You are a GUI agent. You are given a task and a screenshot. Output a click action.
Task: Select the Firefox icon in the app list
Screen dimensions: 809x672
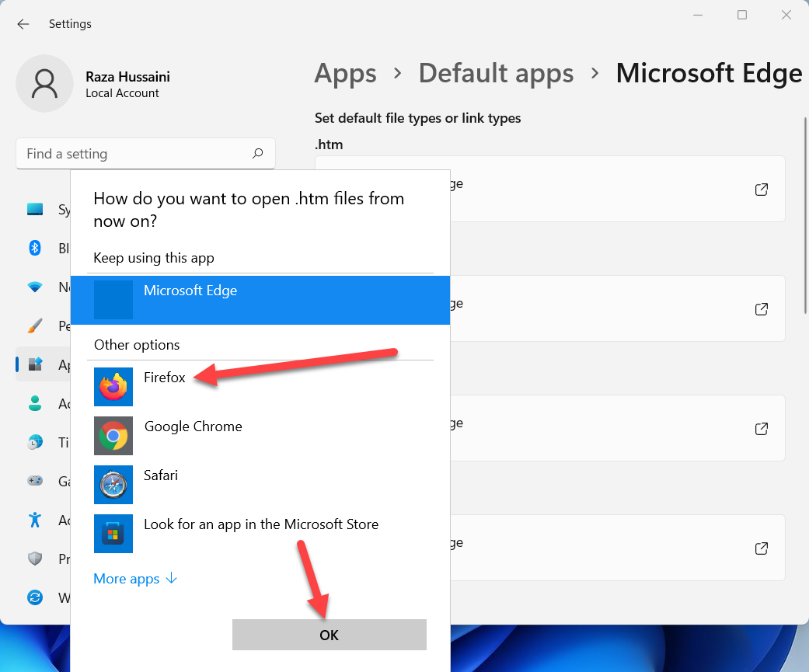[x=113, y=386]
